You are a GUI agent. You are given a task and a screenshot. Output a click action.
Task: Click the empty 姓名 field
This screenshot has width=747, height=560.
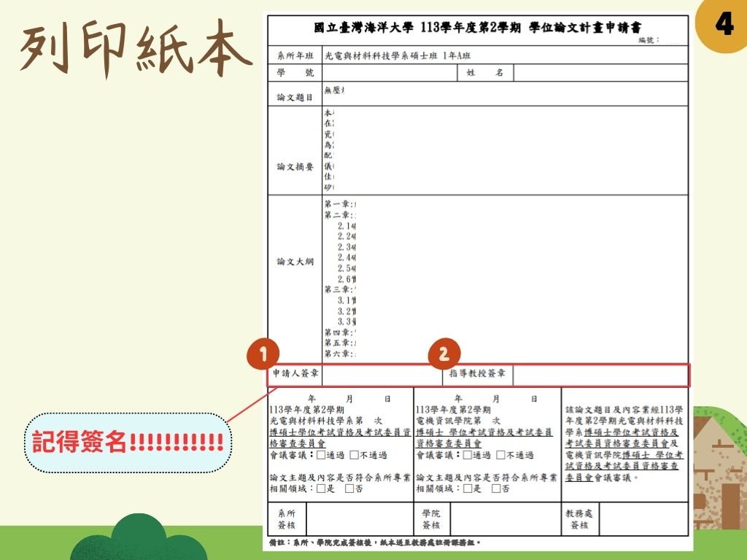[600, 73]
